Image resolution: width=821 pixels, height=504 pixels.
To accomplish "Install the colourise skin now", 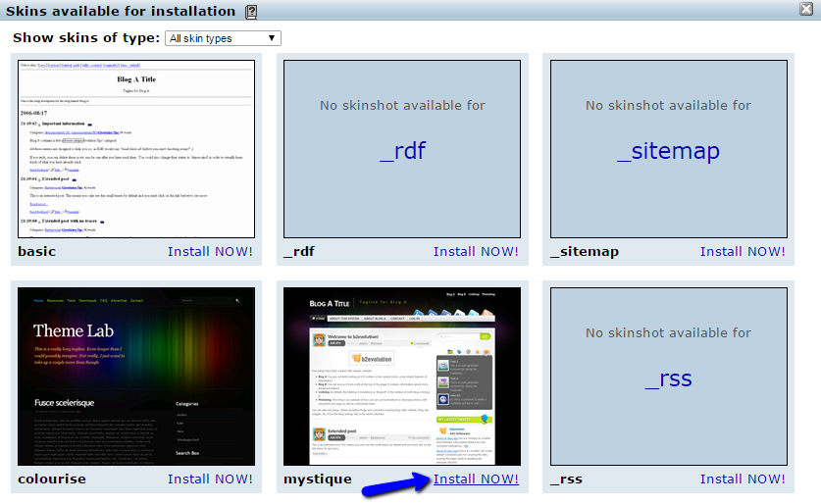I will coord(210,479).
